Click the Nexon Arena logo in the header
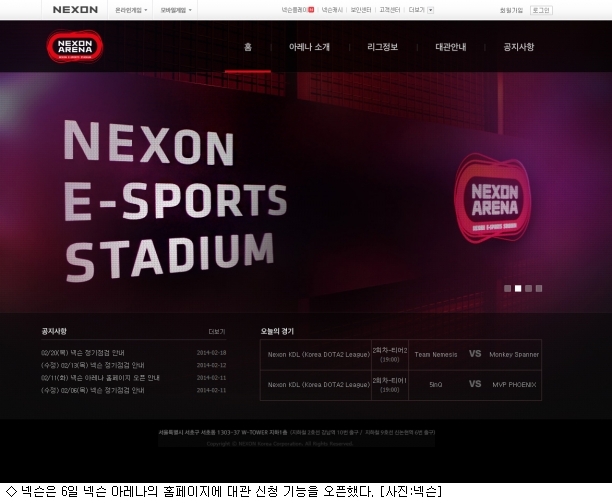The height and width of the screenshot is (503, 612). tap(75, 46)
